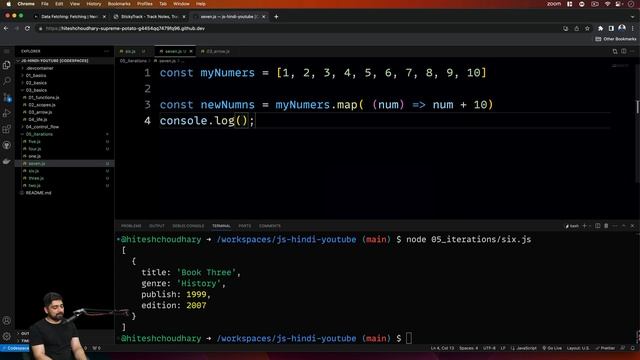Open file three.js
Screen dimensions: 640x360
(36, 178)
